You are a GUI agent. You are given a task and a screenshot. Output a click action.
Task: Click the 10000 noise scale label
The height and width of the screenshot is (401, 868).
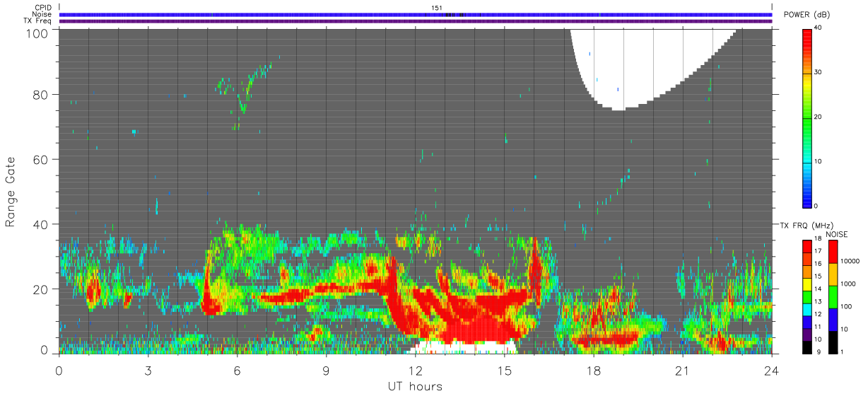pyautogui.click(x=850, y=261)
